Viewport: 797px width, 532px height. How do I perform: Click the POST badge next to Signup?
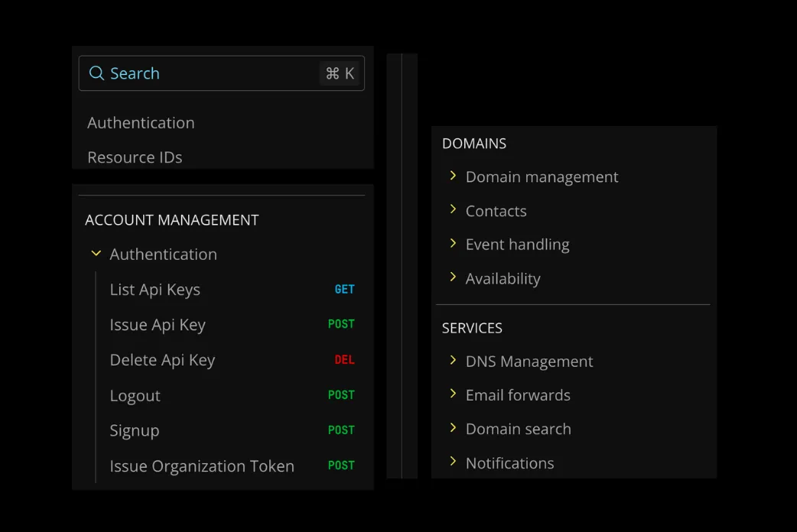tap(341, 430)
